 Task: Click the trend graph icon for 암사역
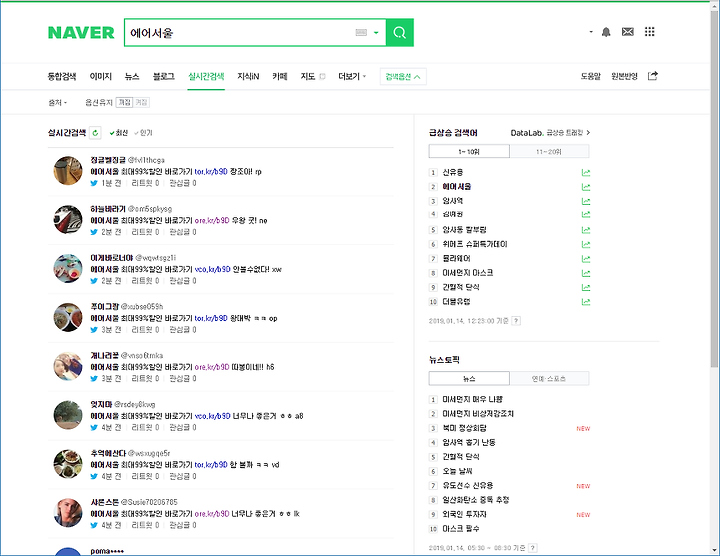pos(585,201)
